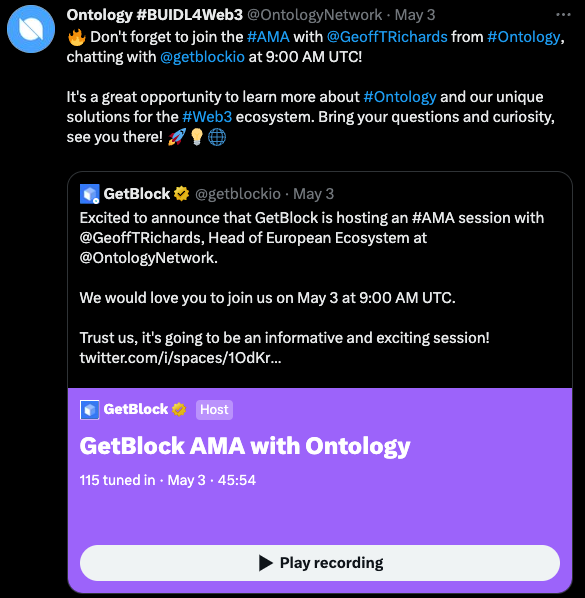585x598 pixels.
Task: Click GetBlock's gold verified badge in quoted tweet
Action: tap(182, 194)
